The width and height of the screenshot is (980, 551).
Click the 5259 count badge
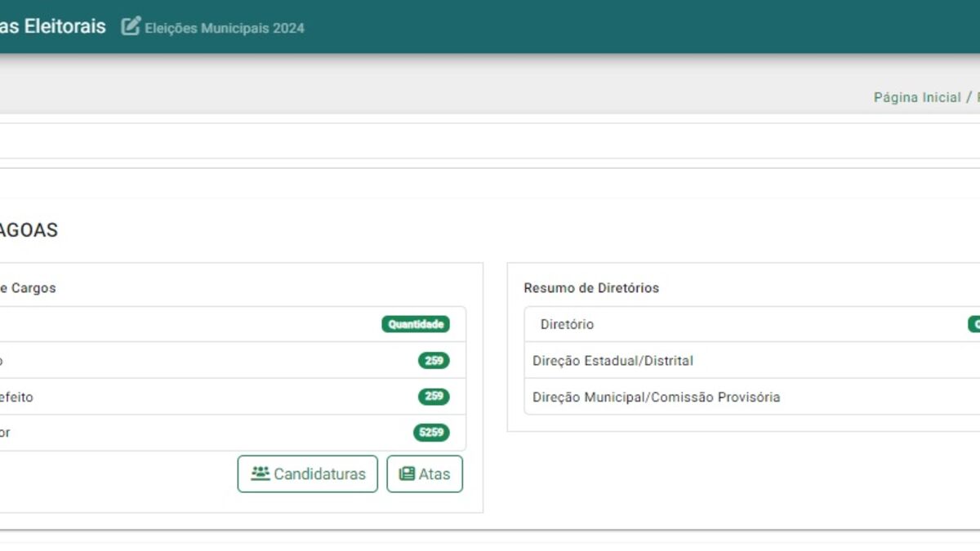(x=431, y=433)
